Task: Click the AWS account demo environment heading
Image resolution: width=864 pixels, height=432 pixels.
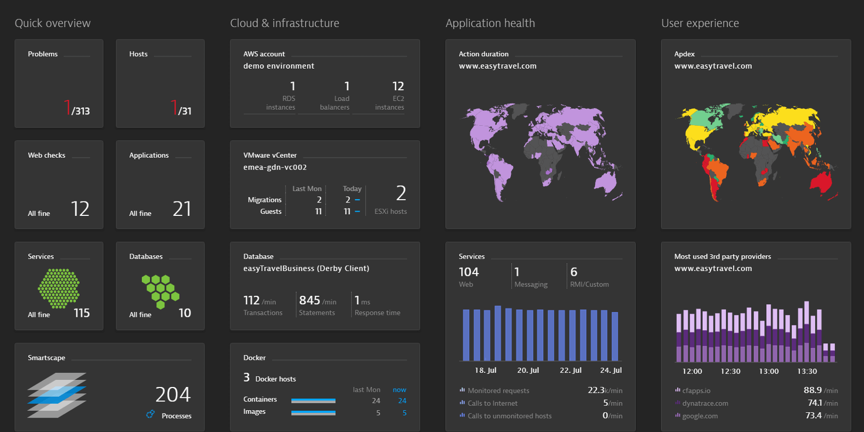Action: point(279,66)
